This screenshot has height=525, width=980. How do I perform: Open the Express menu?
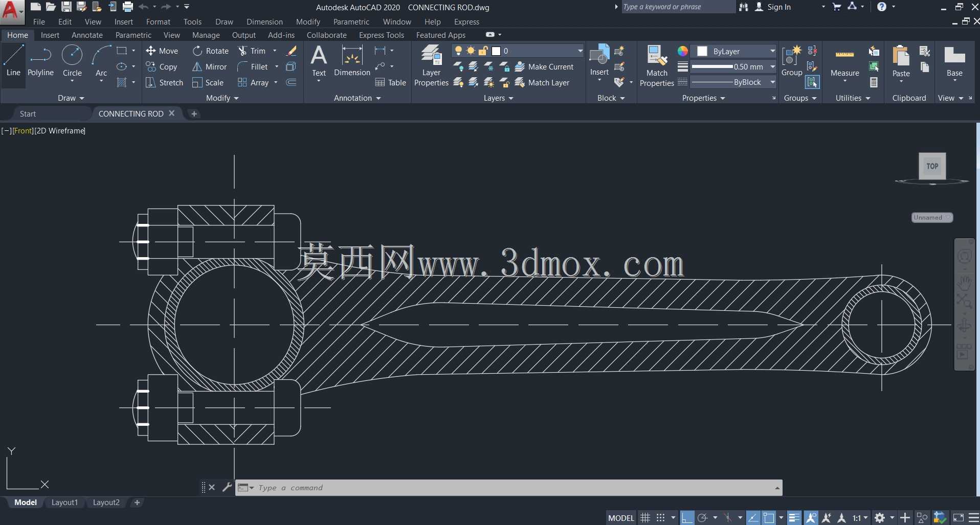point(466,22)
